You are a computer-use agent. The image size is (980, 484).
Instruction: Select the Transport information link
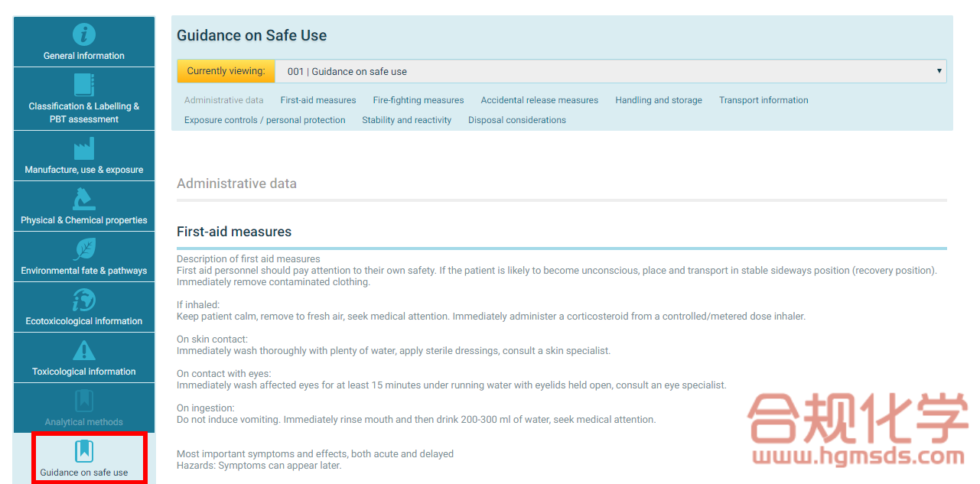(x=763, y=100)
